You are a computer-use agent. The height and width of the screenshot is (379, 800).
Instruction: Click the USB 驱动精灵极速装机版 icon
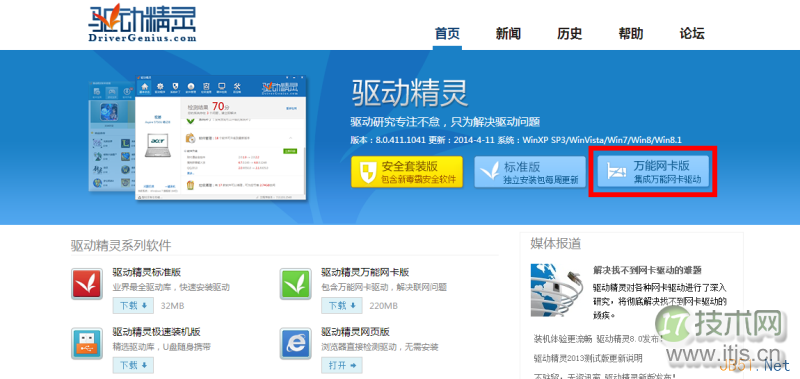86,343
